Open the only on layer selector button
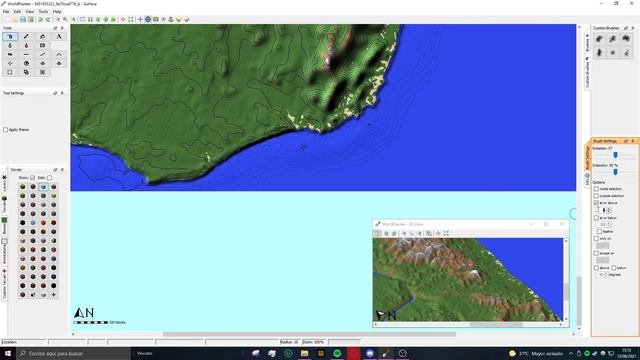640x360 pixels. pos(602,245)
